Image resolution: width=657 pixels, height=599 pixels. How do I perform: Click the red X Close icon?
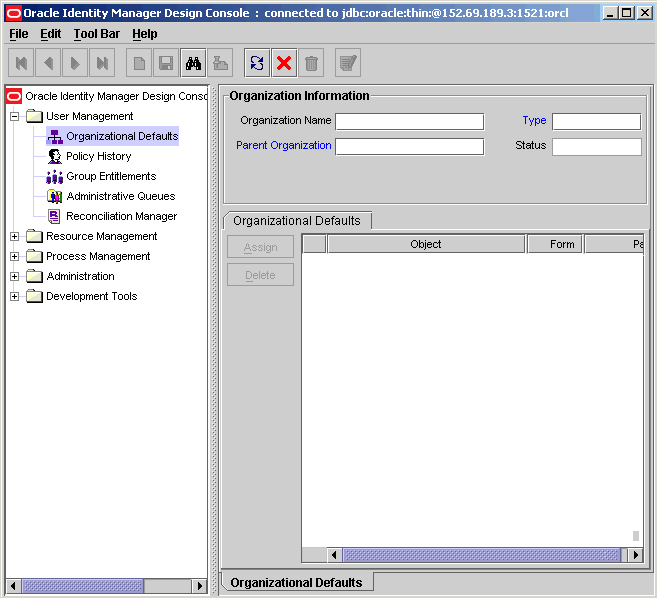tap(284, 63)
